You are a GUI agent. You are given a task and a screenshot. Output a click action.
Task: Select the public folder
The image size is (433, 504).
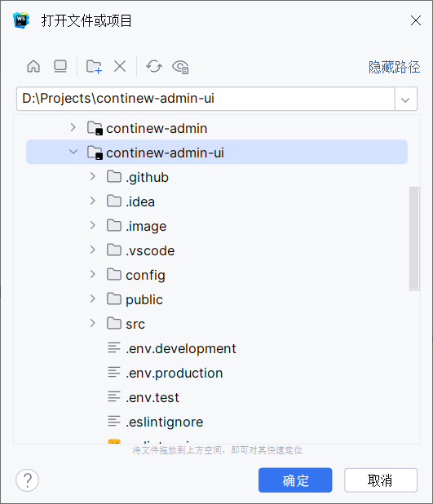[x=144, y=299]
